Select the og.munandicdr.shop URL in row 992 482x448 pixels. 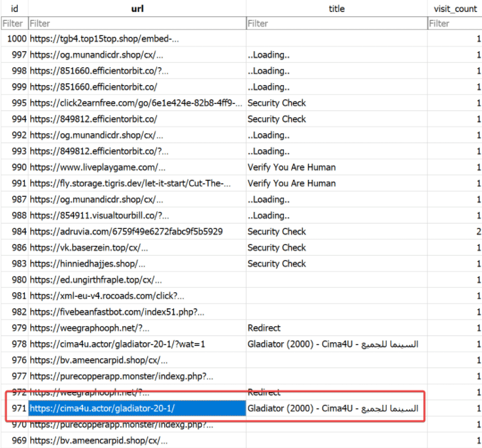click(x=137, y=135)
